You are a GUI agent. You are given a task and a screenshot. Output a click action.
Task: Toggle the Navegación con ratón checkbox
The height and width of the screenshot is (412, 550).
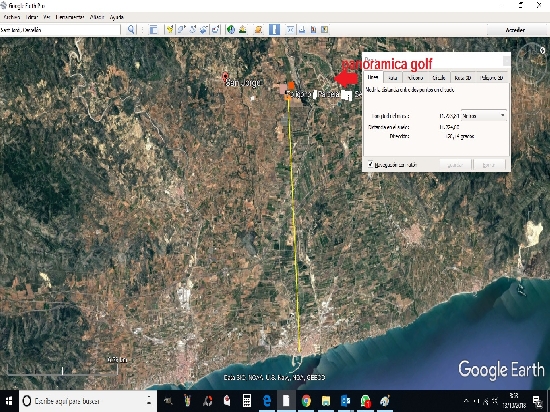(370, 164)
